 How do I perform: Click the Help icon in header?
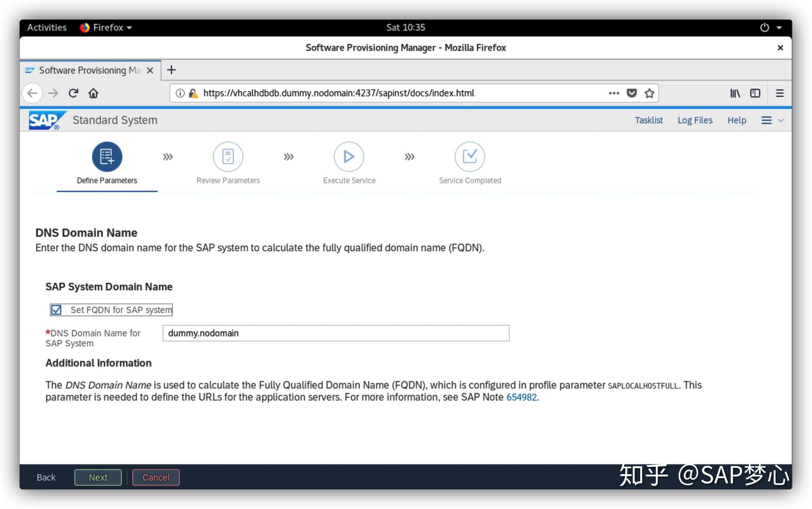pyautogui.click(x=737, y=120)
